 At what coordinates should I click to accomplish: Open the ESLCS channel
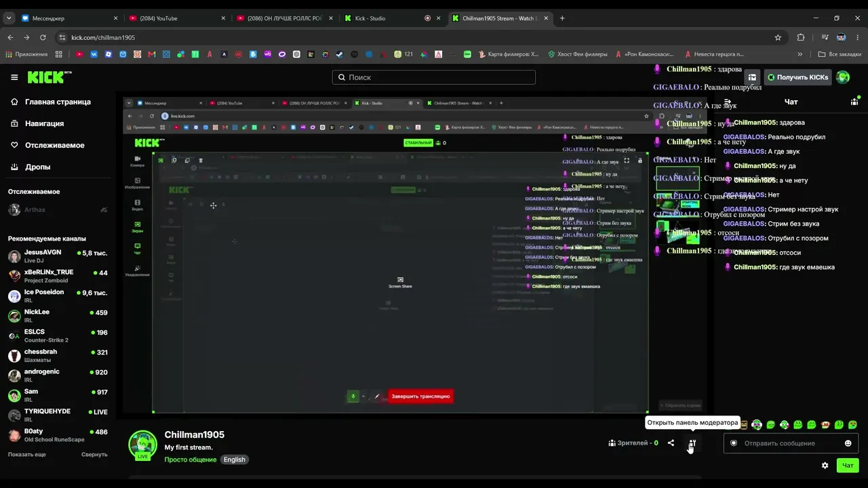tap(58, 335)
